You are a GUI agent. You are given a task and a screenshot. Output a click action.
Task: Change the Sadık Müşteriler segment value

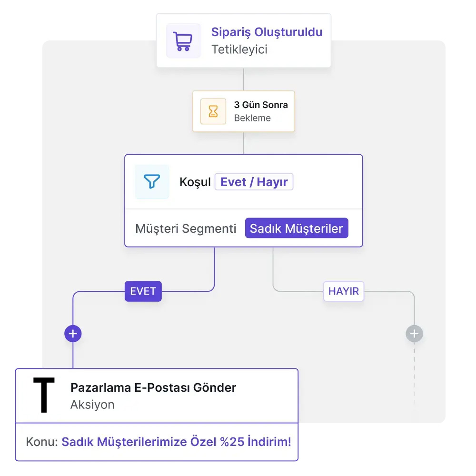point(297,228)
